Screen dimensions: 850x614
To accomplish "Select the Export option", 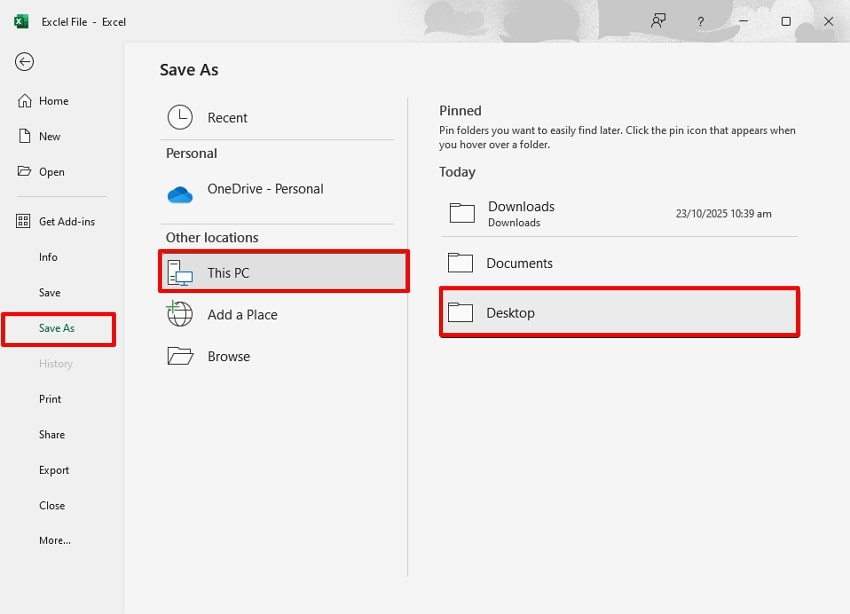I will coord(53,470).
